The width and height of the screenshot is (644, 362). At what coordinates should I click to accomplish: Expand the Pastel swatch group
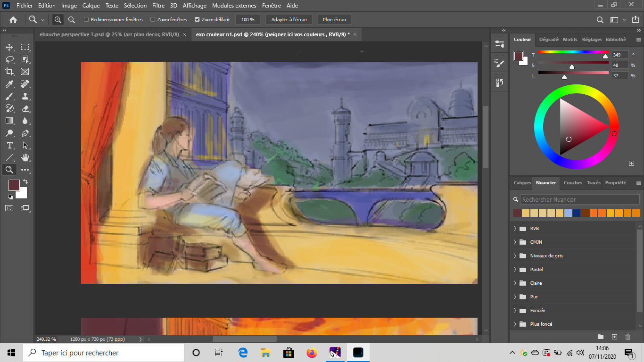coord(515,270)
